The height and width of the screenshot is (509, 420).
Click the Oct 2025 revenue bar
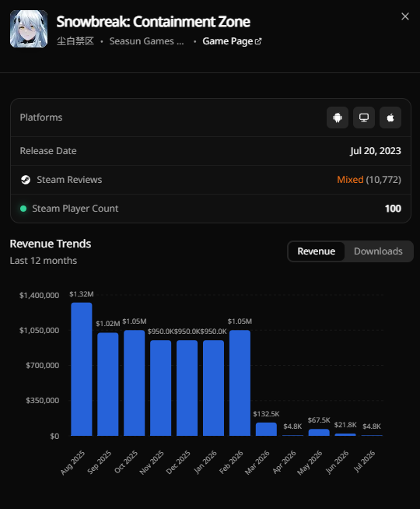(135, 383)
